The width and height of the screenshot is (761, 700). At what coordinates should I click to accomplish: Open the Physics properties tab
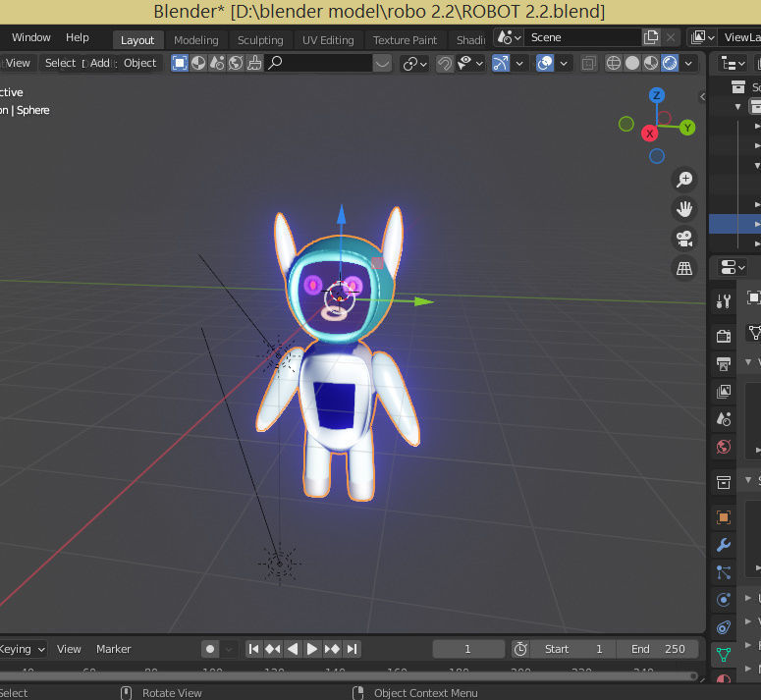click(723, 600)
